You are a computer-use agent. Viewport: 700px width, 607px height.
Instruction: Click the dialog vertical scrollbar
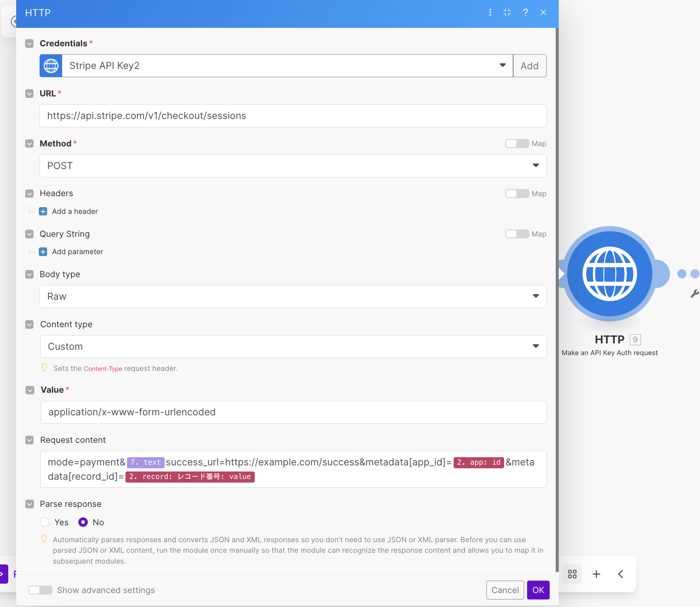tap(557, 299)
